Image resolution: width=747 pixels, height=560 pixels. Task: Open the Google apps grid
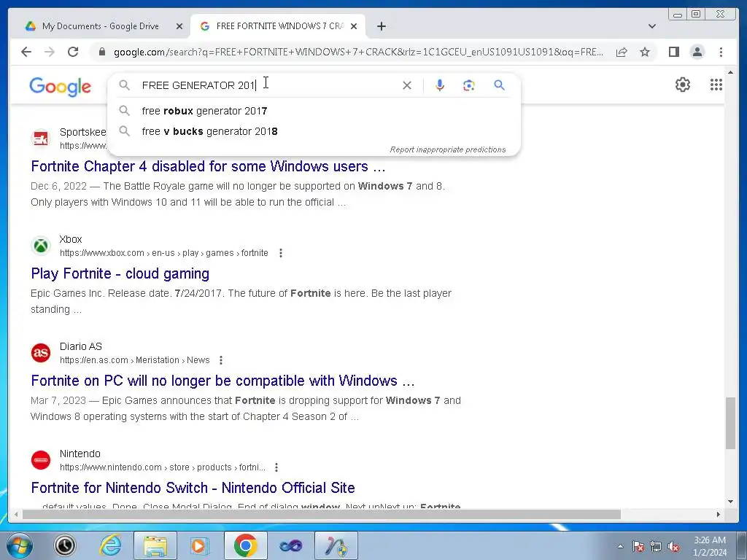[716, 85]
